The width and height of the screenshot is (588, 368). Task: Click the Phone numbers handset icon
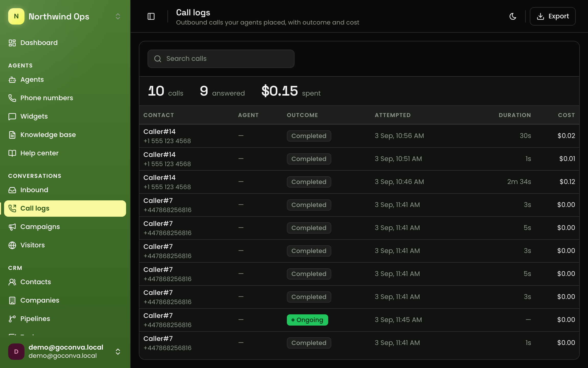12,98
